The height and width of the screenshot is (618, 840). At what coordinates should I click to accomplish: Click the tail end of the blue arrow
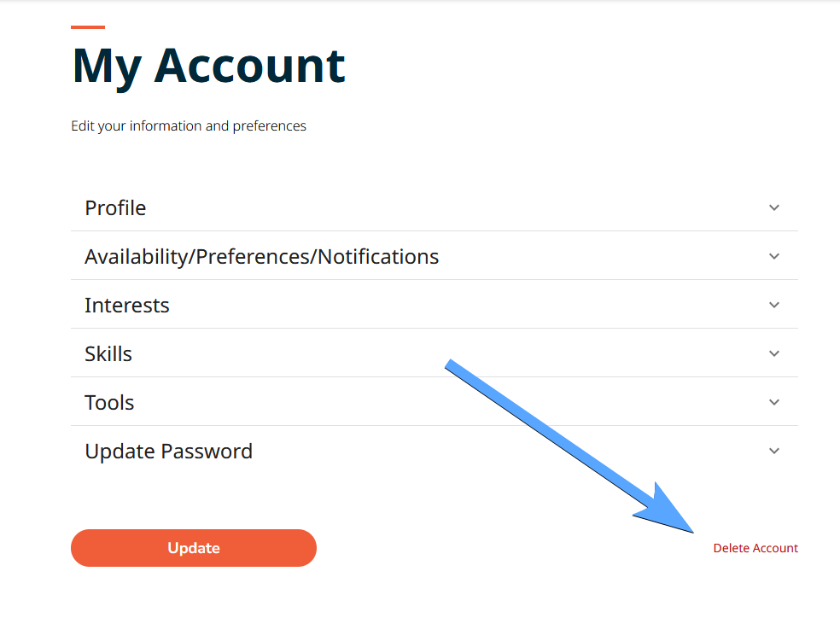pyautogui.click(x=451, y=367)
